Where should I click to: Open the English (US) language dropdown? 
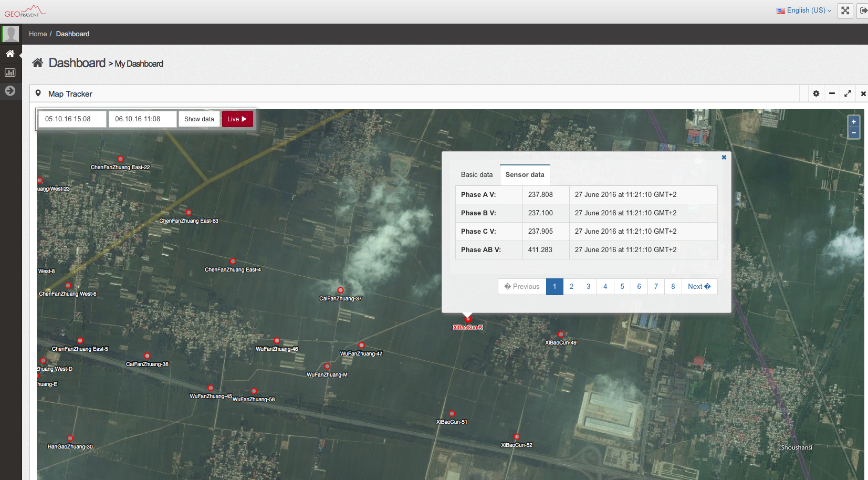(804, 11)
